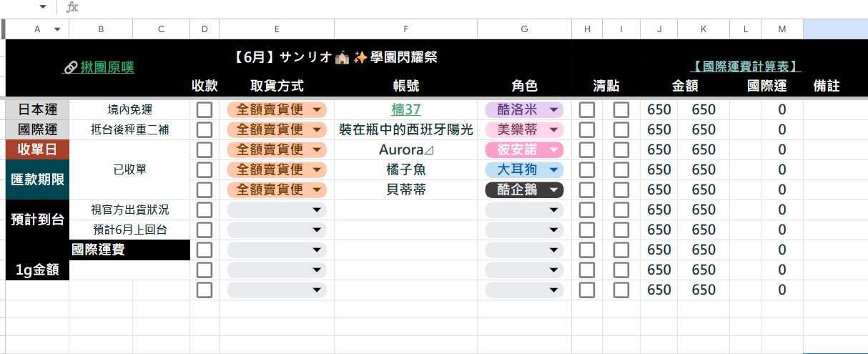
Task: Select the 裝在瓶中的西班牙陽光 cell
Action: pyautogui.click(x=405, y=129)
